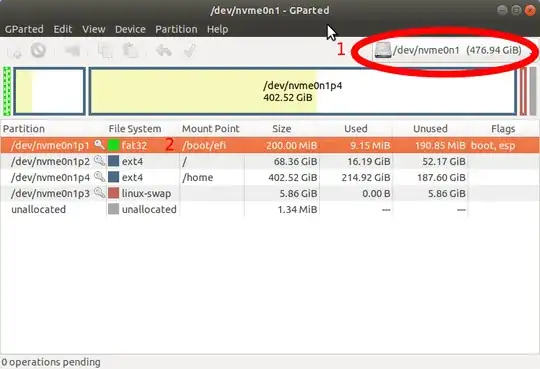Select the /dev/nvme0n1p1 partition row

coord(270,145)
